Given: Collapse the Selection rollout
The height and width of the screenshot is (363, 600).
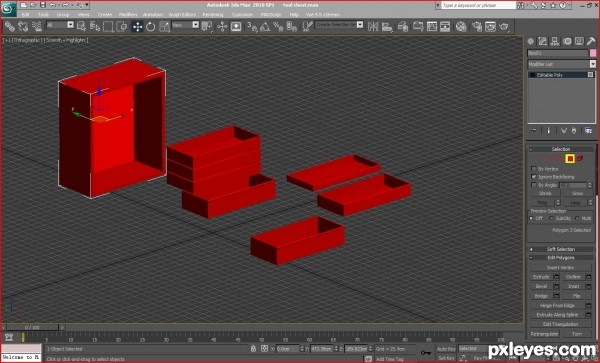Looking at the screenshot, I should pyautogui.click(x=561, y=149).
